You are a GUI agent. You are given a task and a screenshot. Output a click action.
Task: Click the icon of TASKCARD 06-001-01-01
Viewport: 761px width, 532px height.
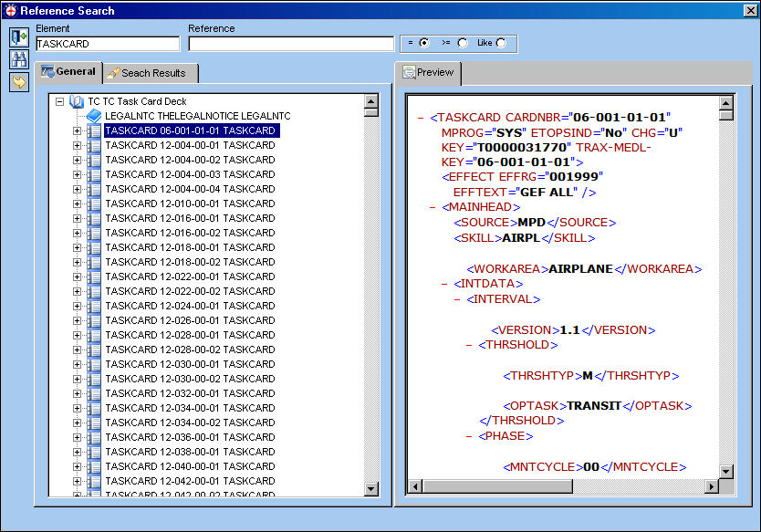(94, 130)
